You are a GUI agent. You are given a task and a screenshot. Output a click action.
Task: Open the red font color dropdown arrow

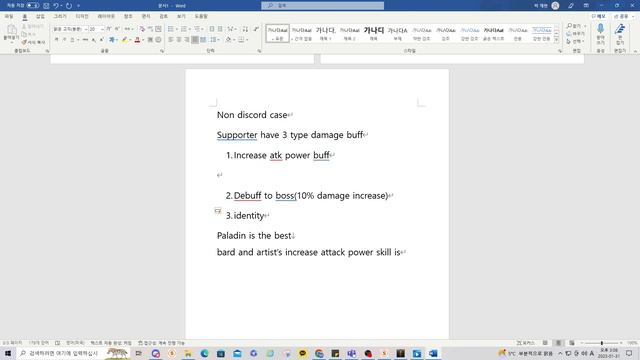click(143, 40)
